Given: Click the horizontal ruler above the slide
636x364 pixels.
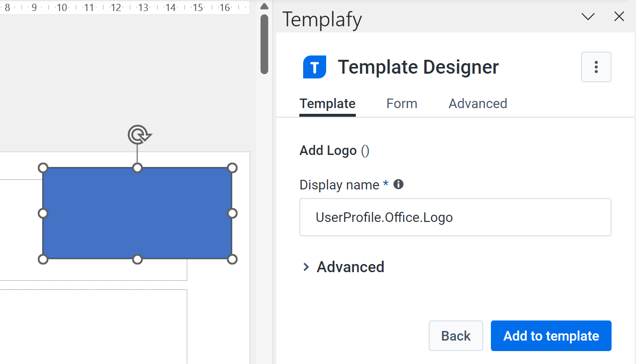Looking at the screenshot, I should [125, 7].
